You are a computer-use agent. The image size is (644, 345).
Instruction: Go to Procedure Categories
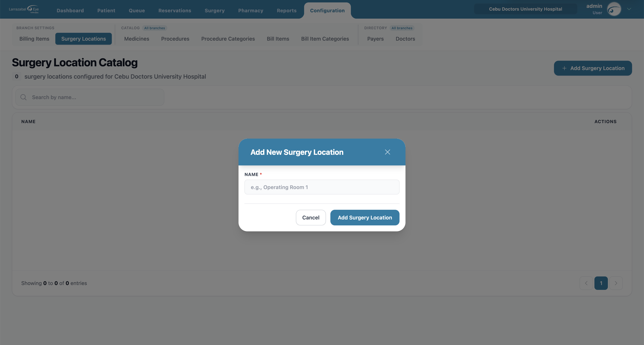tap(228, 39)
